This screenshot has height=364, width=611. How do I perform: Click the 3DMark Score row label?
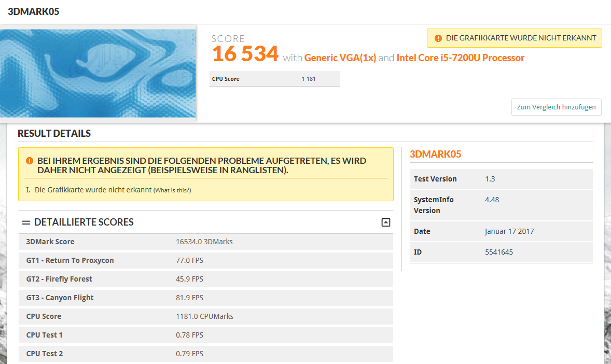coord(50,242)
